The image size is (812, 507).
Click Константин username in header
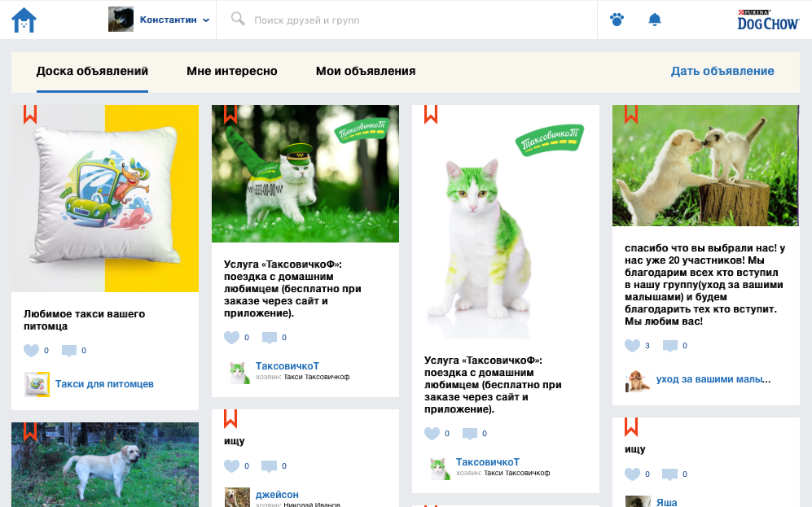click(169, 20)
